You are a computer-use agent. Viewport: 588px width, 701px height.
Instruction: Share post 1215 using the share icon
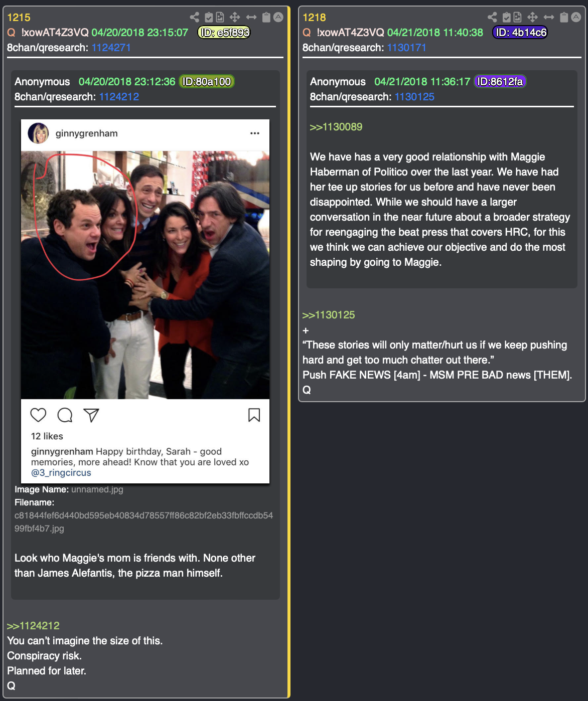pyautogui.click(x=194, y=18)
